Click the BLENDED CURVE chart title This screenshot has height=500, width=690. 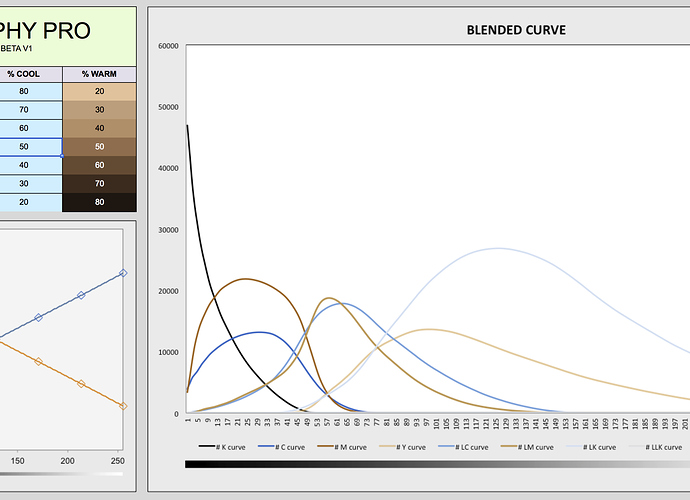(516, 30)
